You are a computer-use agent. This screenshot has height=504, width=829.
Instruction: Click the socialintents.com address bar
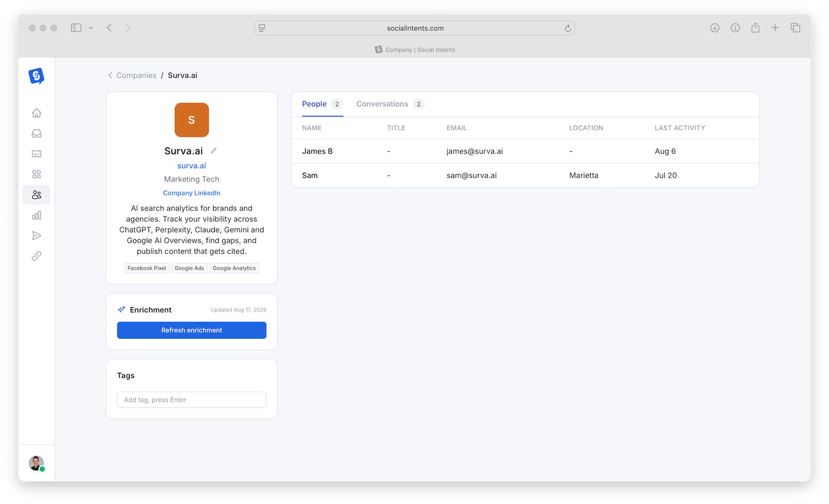[x=414, y=28]
